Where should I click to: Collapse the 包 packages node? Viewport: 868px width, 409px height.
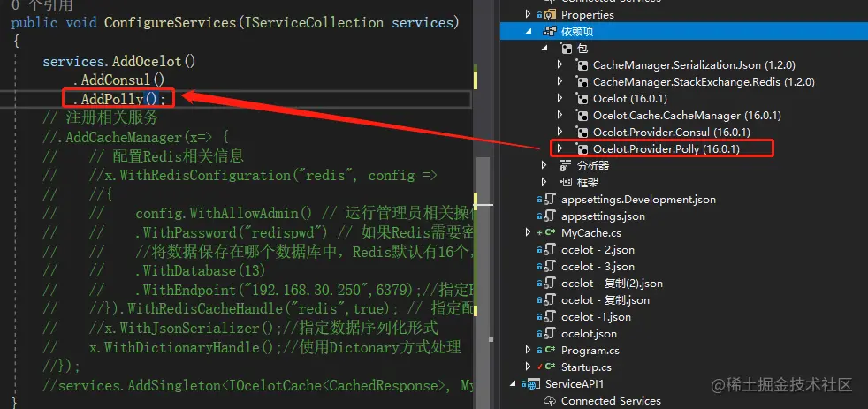544,49
